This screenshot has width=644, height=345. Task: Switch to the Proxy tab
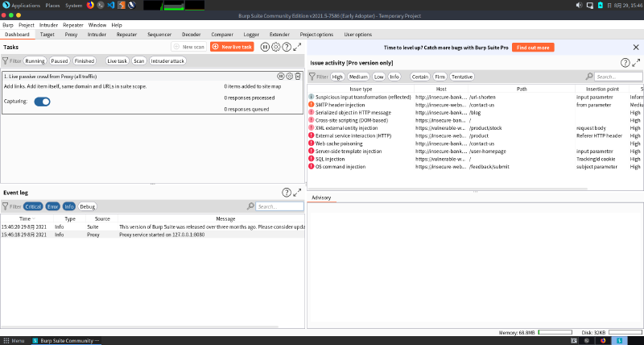(71, 35)
